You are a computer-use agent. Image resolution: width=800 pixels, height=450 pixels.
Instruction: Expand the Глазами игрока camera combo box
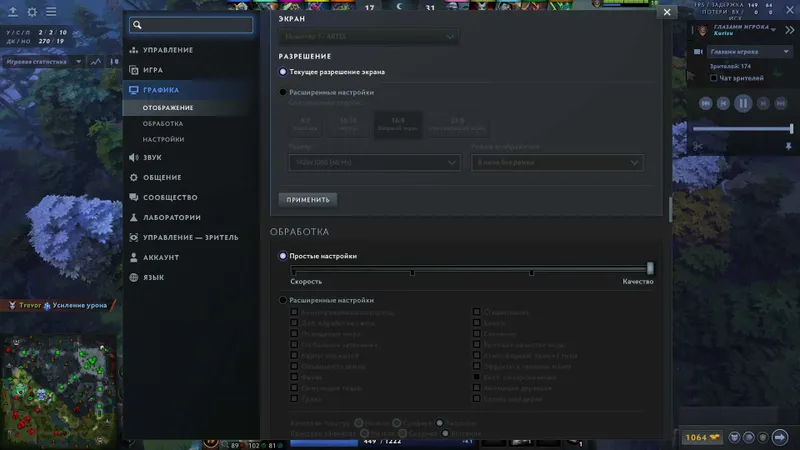749,52
